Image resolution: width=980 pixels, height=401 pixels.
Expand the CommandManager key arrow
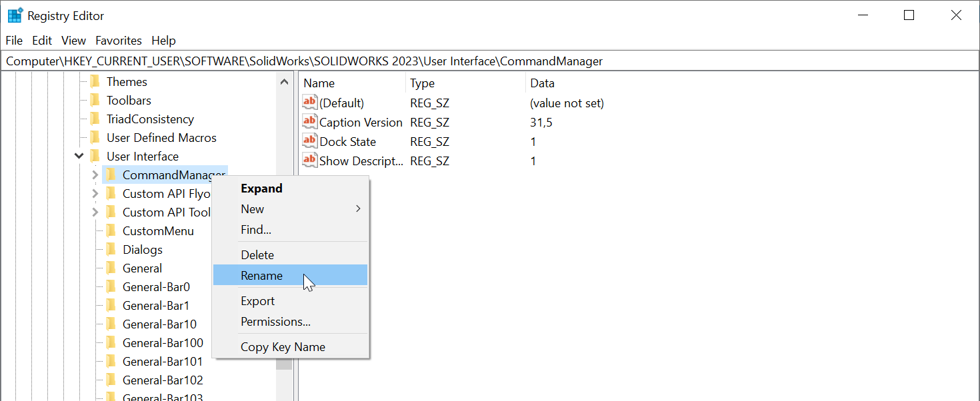pyautogui.click(x=95, y=175)
